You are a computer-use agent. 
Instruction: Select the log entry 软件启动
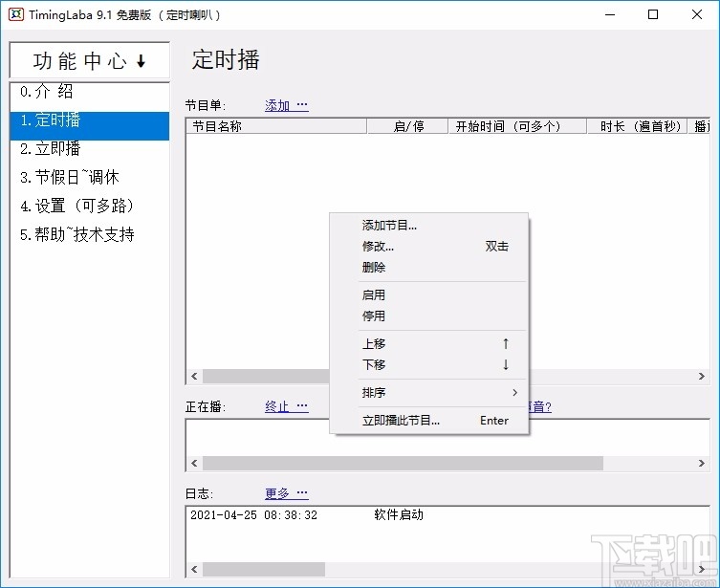[x=399, y=515]
